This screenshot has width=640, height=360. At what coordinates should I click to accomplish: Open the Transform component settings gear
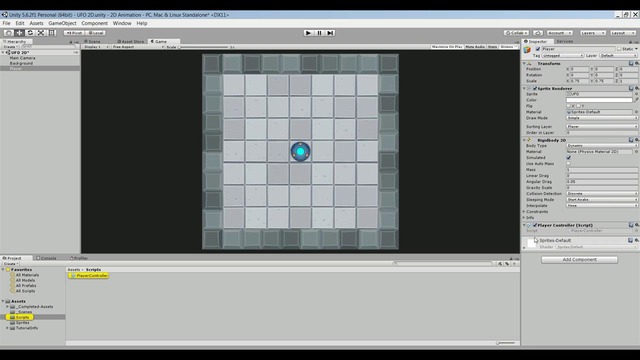pos(637,64)
